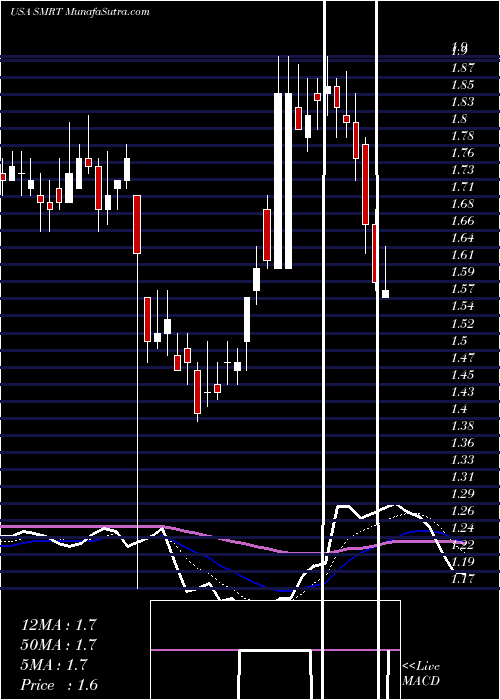Click the 'USA SMRT MunafaSutra.com' chart title
Image resolution: width=500 pixels, height=700 pixels.
(80, 12)
